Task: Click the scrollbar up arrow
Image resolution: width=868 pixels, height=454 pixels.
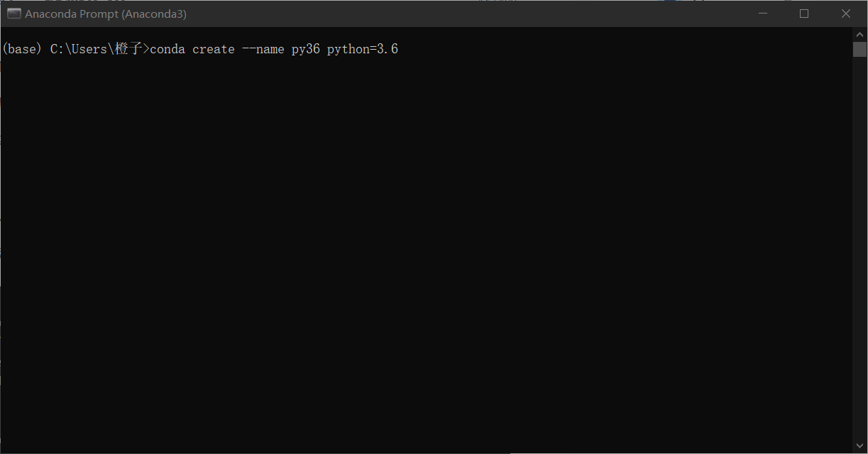Action: coord(859,33)
